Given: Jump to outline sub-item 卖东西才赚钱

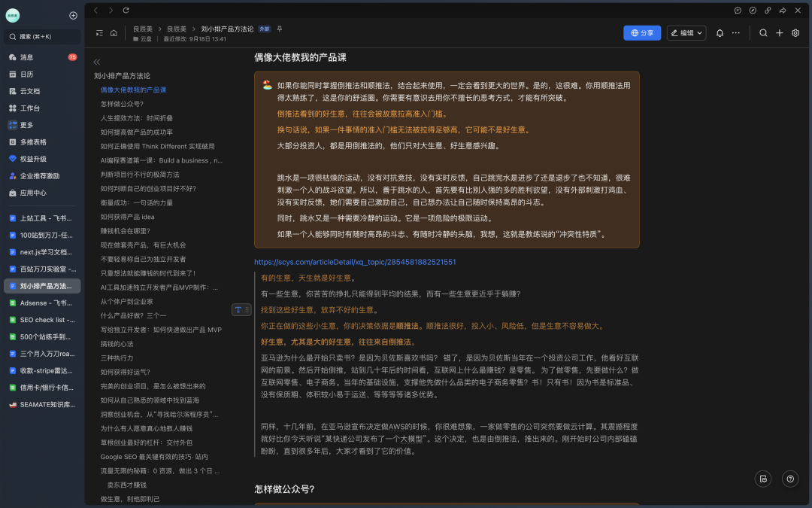Looking at the screenshot, I should (127, 485).
